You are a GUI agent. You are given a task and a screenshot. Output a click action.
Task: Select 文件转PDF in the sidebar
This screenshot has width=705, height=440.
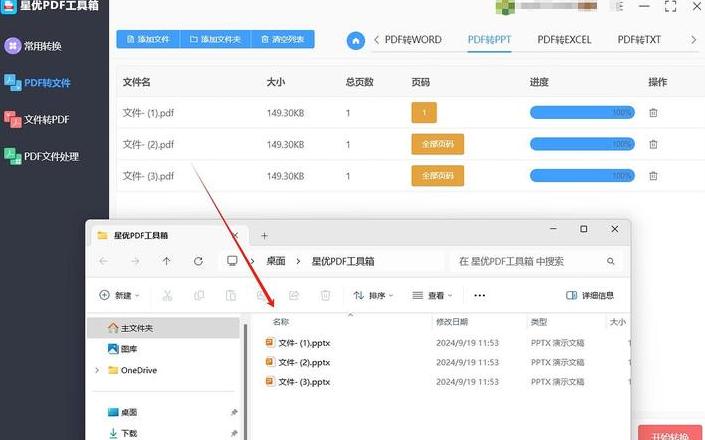[37, 120]
